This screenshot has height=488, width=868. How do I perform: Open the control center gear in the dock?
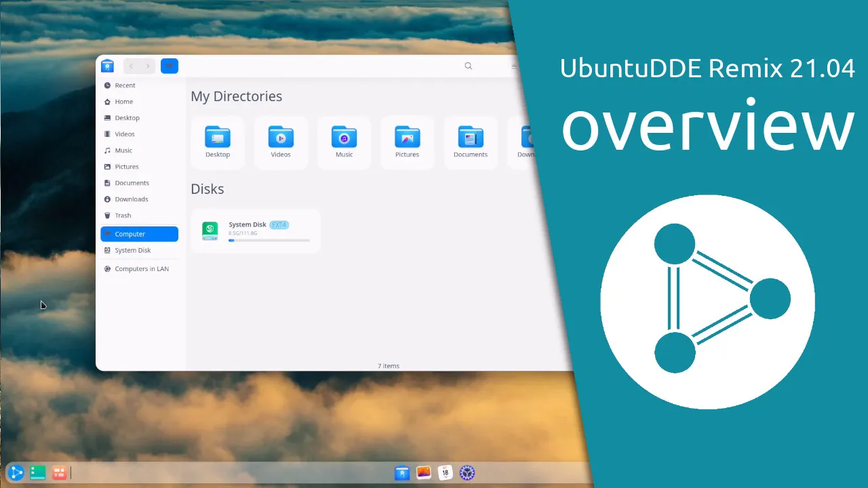click(467, 473)
